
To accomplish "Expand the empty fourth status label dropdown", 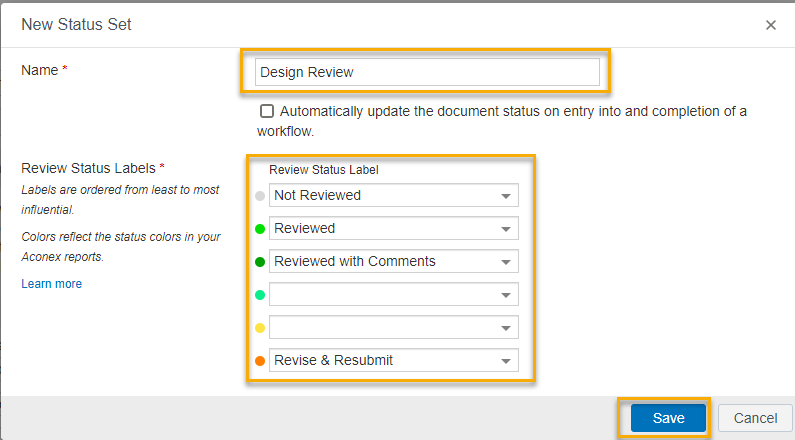I will click(393, 295).
